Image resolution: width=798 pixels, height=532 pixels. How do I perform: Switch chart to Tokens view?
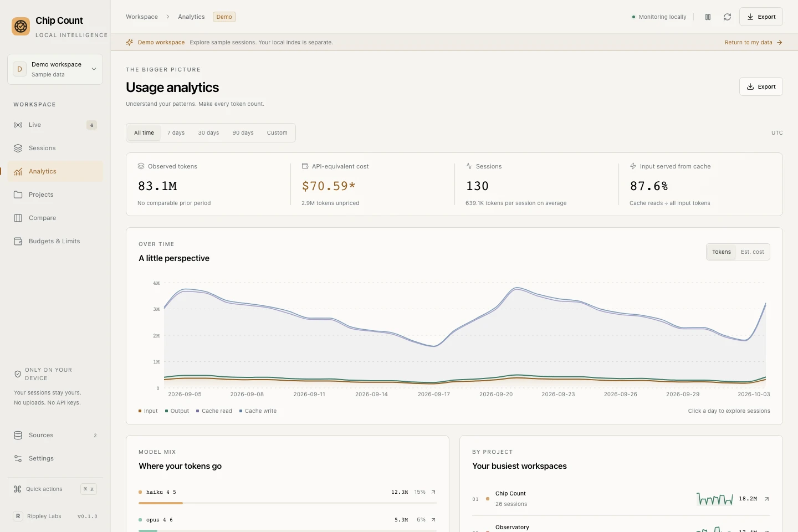722,252
